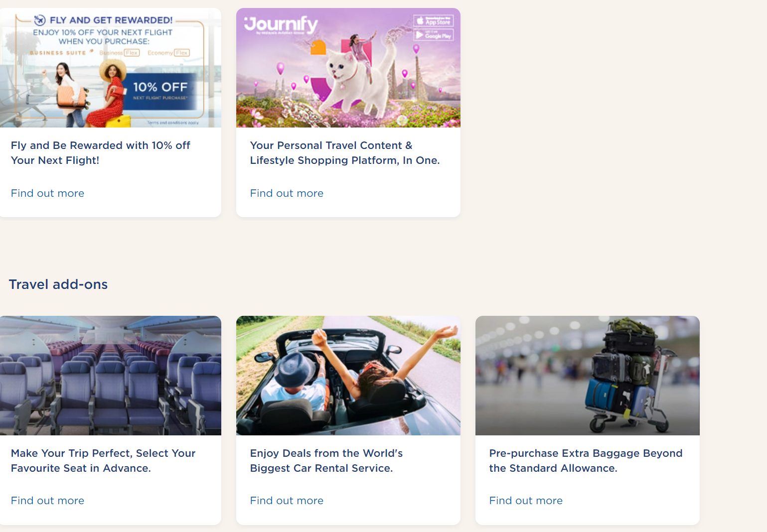
Task: Find out more about 10% off next flight
Action: tap(47, 193)
